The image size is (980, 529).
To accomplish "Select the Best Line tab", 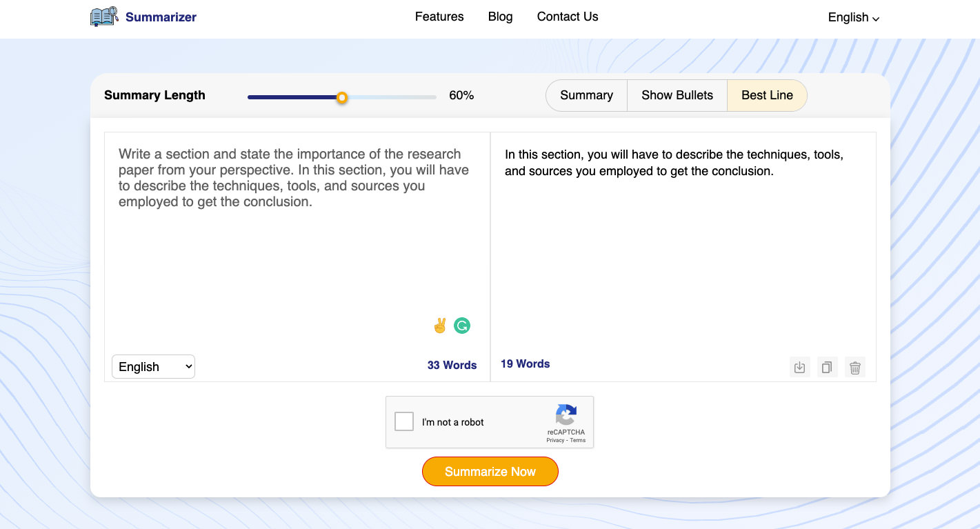I will click(767, 95).
